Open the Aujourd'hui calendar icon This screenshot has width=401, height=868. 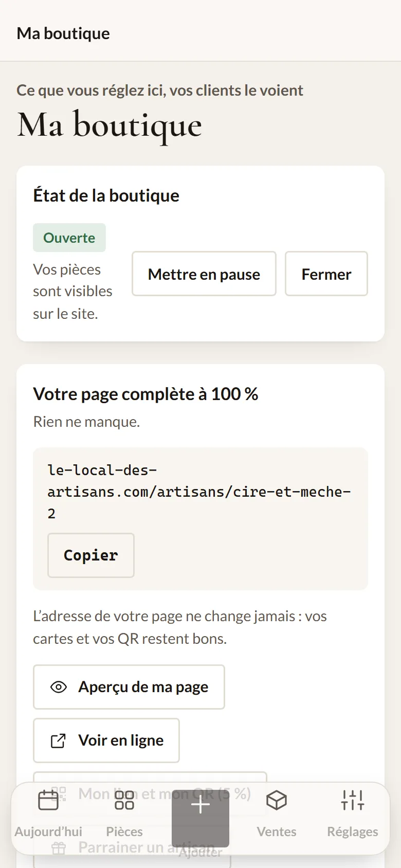click(48, 800)
